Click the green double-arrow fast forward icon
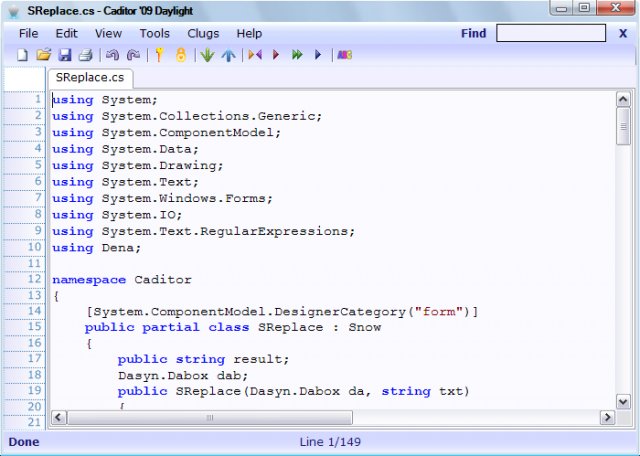Image resolution: width=640 pixels, height=456 pixels. click(x=297, y=55)
